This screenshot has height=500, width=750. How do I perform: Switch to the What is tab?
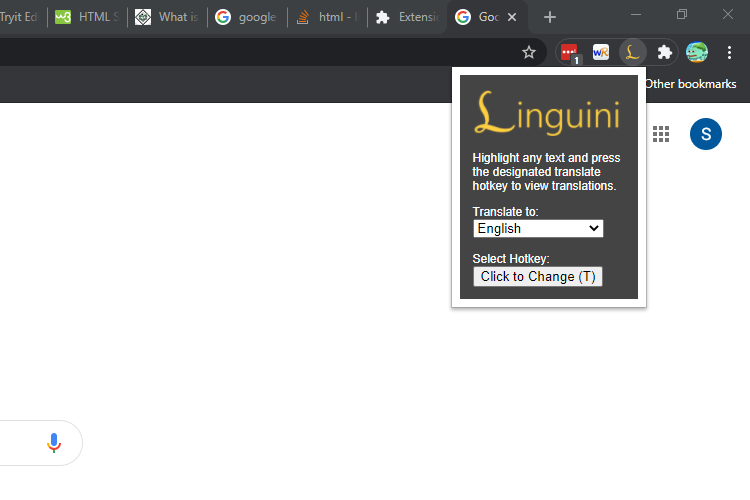167,17
